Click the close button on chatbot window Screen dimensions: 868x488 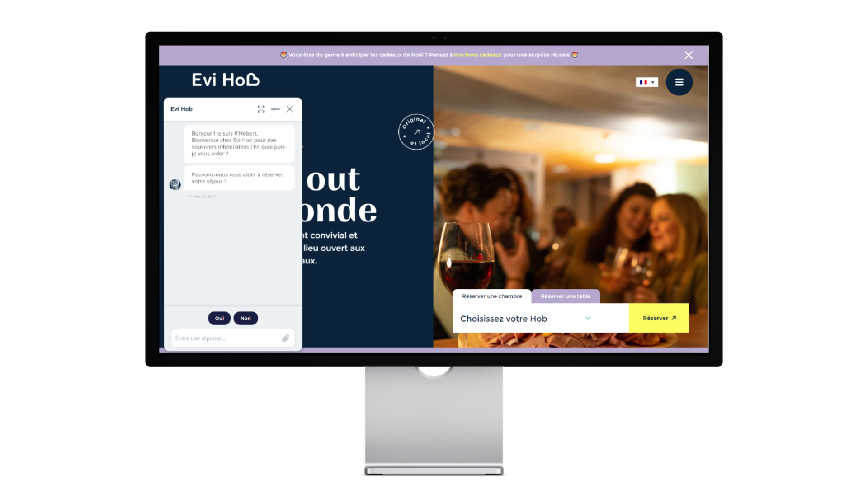[290, 109]
